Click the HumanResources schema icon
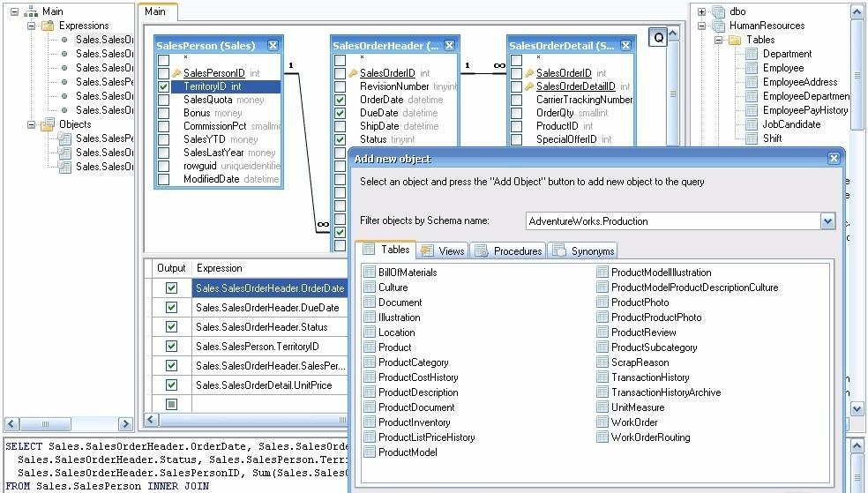This screenshot has height=493, width=868. tap(719, 26)
